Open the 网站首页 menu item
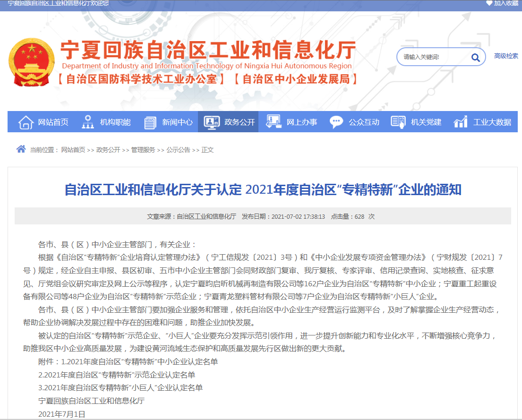The height and width of the screenshot is (420, 522). click(x=53, y=122)
